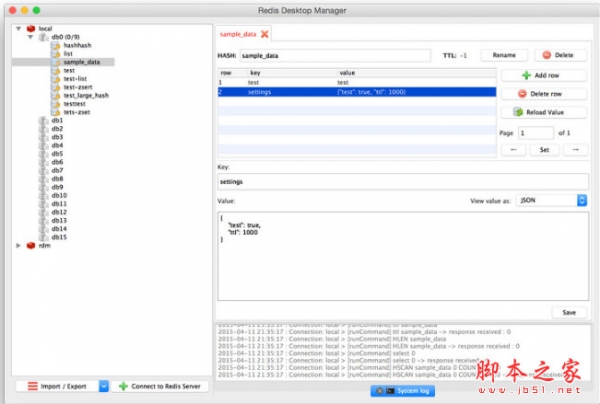Click the red Redis icon beside local

31,29
